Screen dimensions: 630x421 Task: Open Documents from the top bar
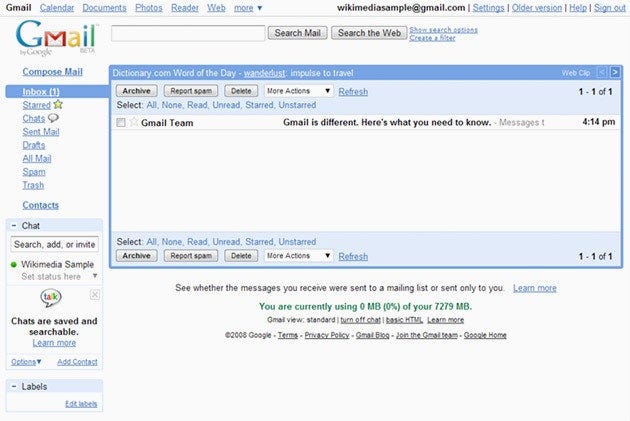click(104, 8)
